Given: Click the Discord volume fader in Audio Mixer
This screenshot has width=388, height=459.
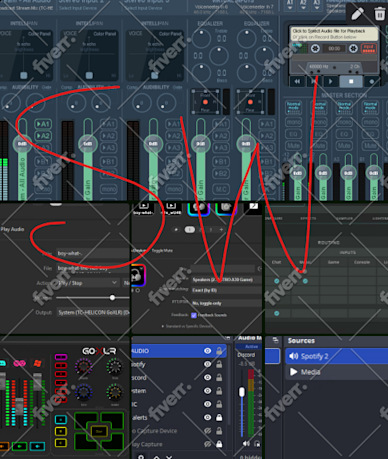Looking at the screenshot, I should [242, 392].
